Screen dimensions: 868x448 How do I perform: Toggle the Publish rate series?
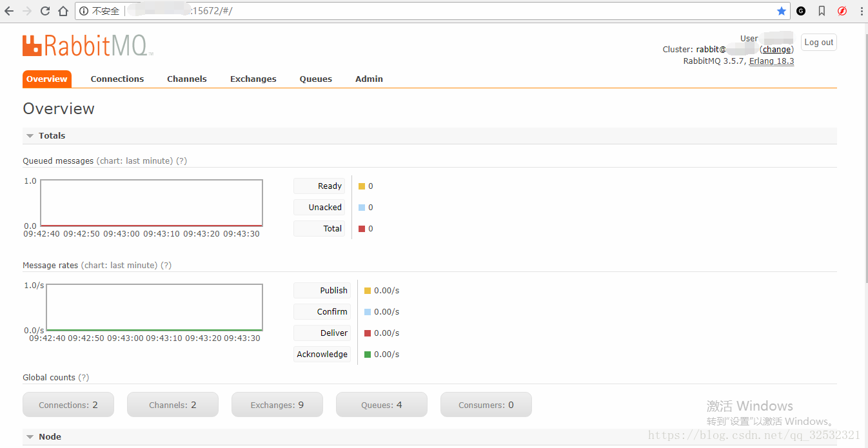[x=322, y=290]
